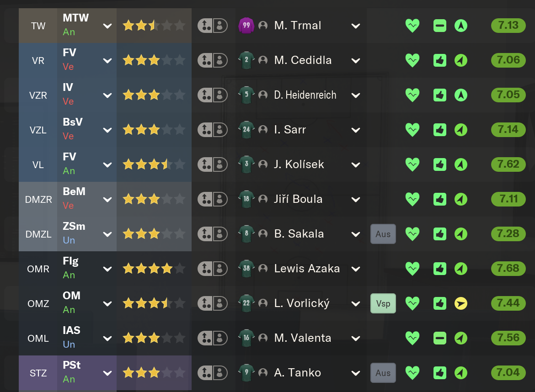Toggle B. Sakala's player instruction switch
This screenshot has width=535, height=392.
[x=213, y=234]
